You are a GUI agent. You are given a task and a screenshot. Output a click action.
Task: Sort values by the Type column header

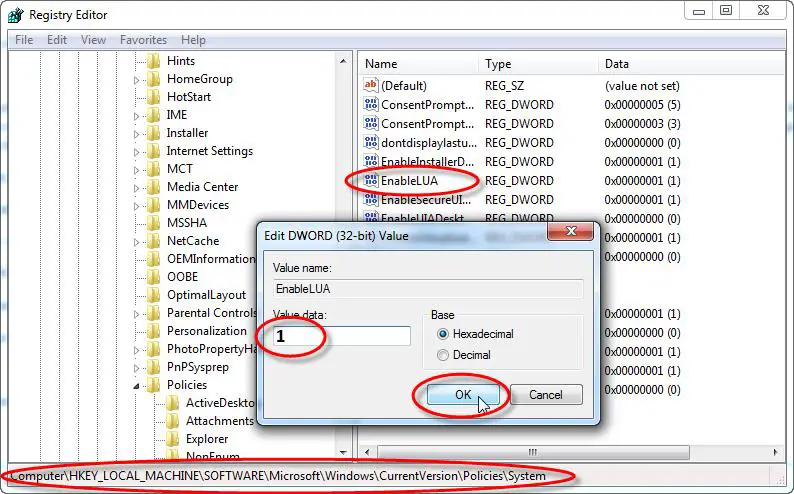pos(538,64)
